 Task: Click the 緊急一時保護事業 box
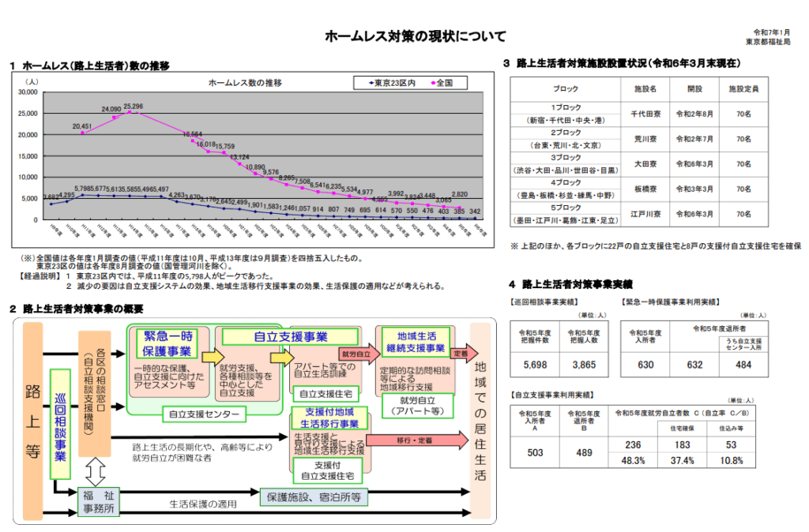click(167, 343)
